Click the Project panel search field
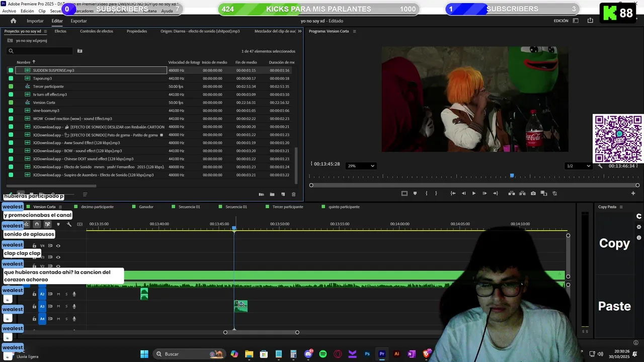The image size is (644, 362). [40, 51]
